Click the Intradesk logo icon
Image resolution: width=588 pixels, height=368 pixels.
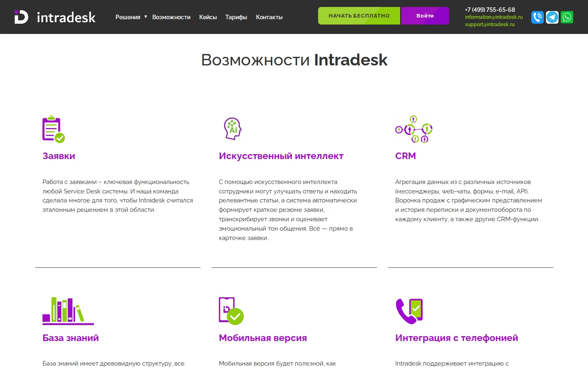click(x=21, y=17)
